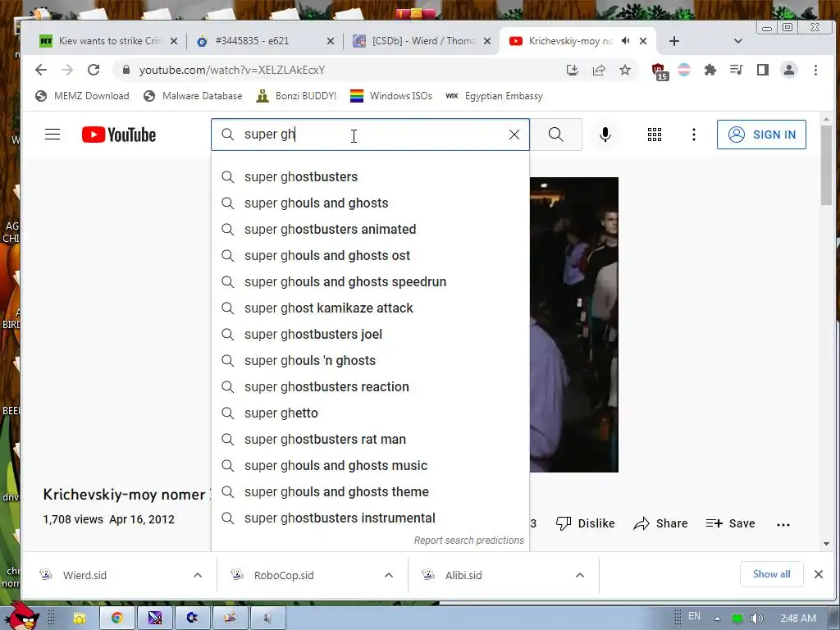Close the e621 tab

point(331,41)
